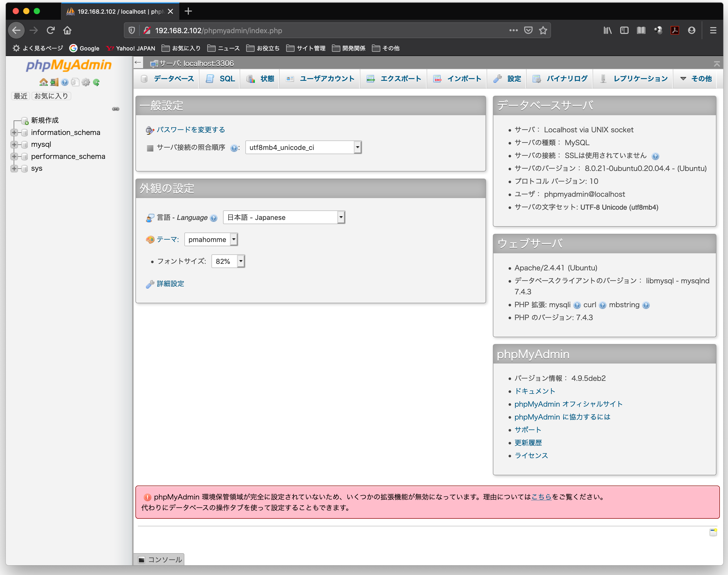Bookmark this page with star icon
Viewport: 728px width, 575px height.
[x=543, y=30]
